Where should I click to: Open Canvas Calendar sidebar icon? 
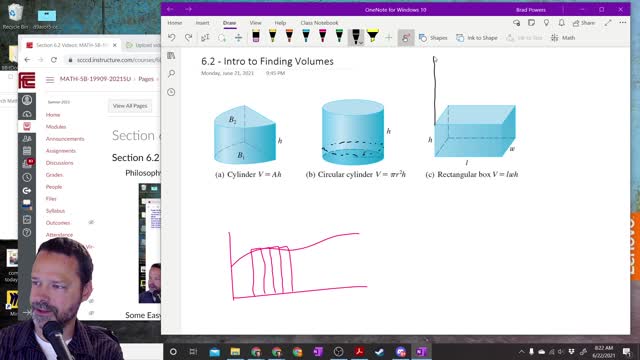27,151
